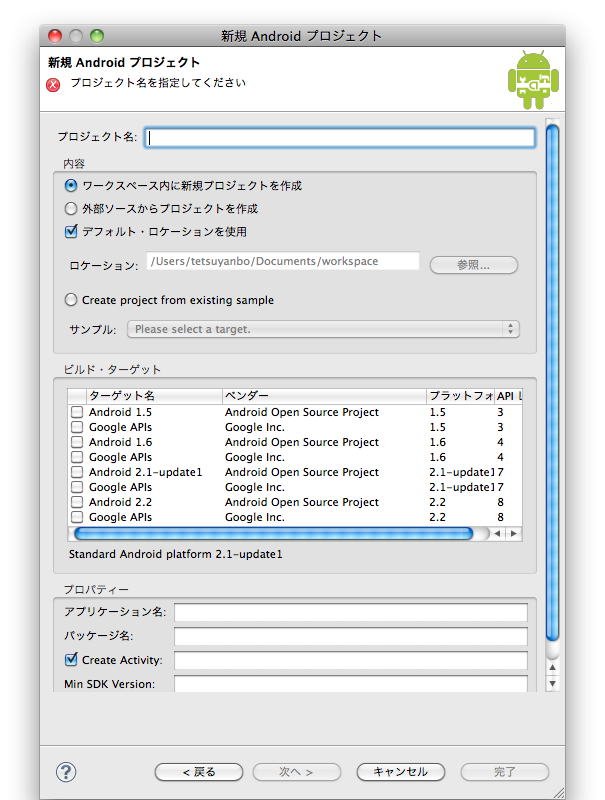Click the dialog scrollbar up arrow
This screenshot has width=605, height=800.
552,667
